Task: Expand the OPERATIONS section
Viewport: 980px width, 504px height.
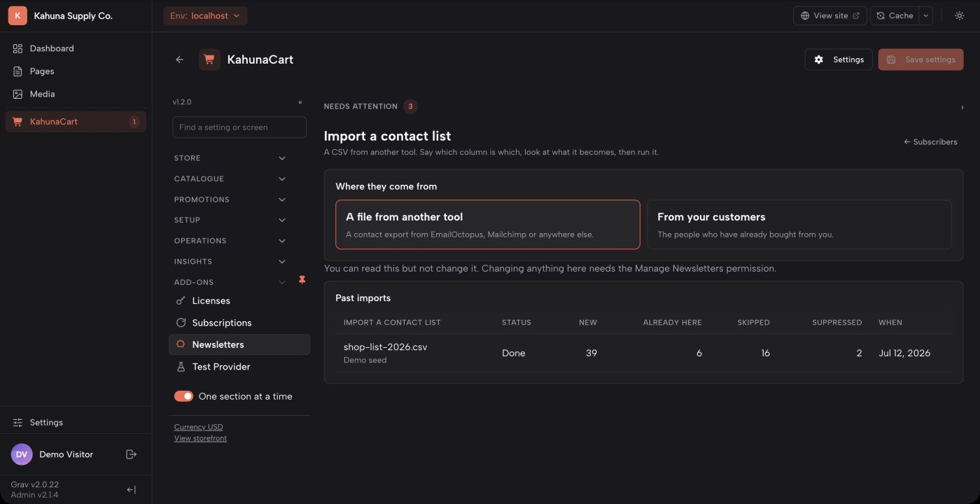Action: click(x=230, y=241)
